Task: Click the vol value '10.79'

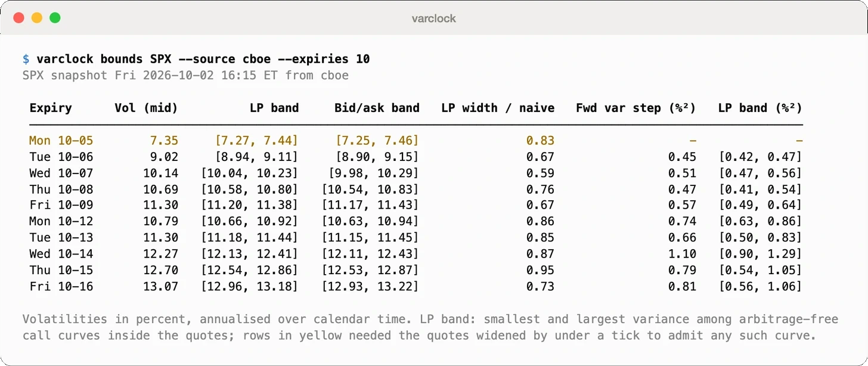Action: (x=160, y=221)
